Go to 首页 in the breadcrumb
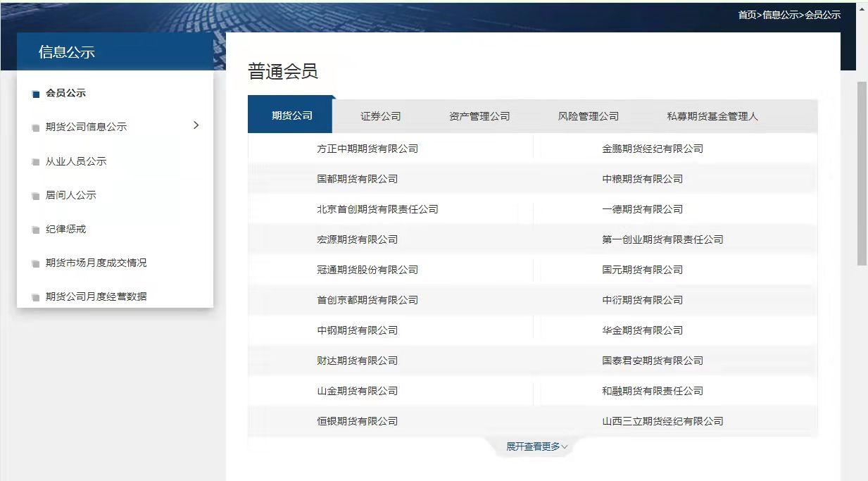868x481 pixels. (747, 15)
